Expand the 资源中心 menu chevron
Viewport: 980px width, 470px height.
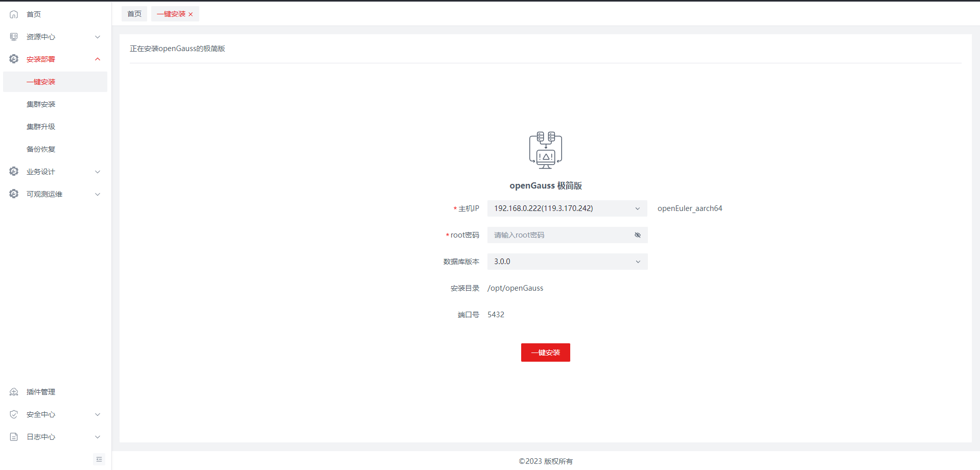click(98, 37)
